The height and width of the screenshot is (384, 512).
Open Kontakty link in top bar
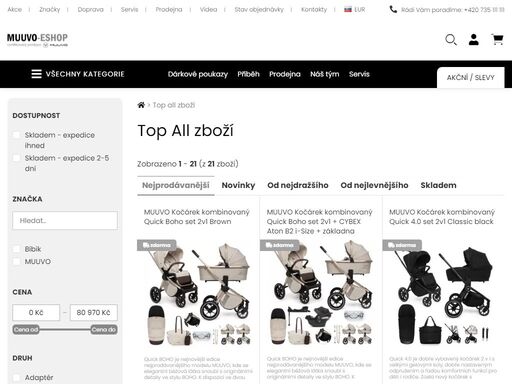[314, 10]
